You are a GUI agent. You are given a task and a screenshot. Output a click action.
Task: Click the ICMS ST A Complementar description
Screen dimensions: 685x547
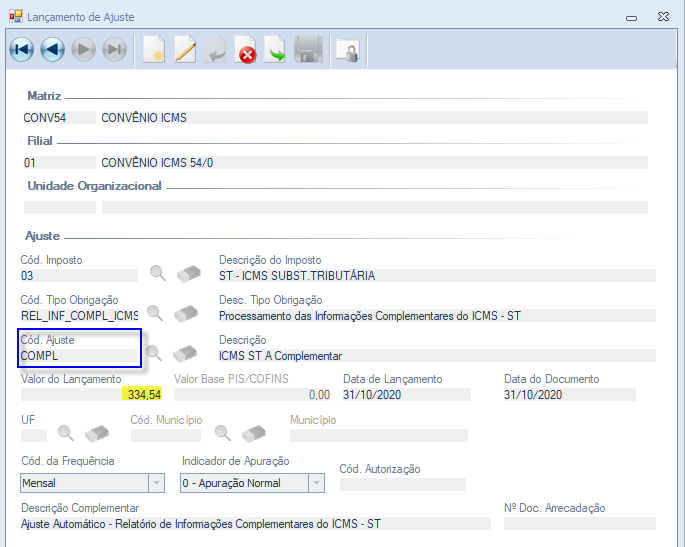pos(437,356)
